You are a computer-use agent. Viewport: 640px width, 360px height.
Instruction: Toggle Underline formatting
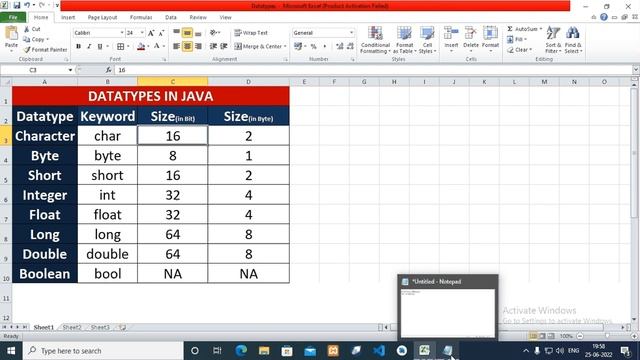tap(100, 47)
